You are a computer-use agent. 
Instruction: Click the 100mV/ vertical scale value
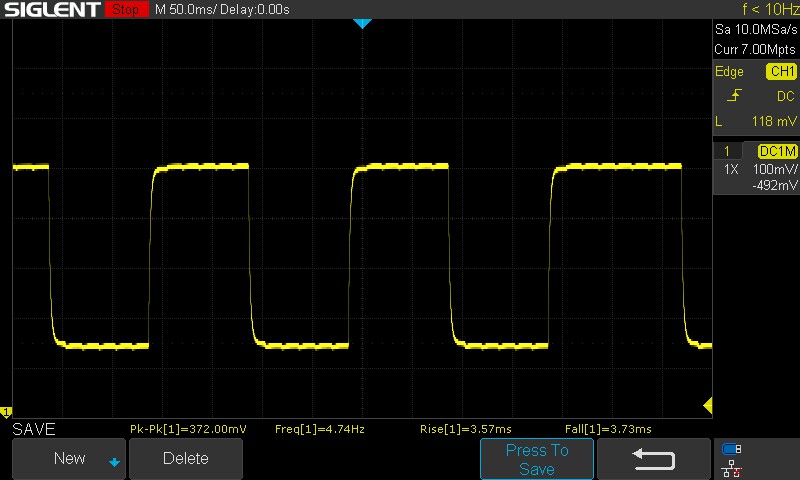[x=775, y=169]
